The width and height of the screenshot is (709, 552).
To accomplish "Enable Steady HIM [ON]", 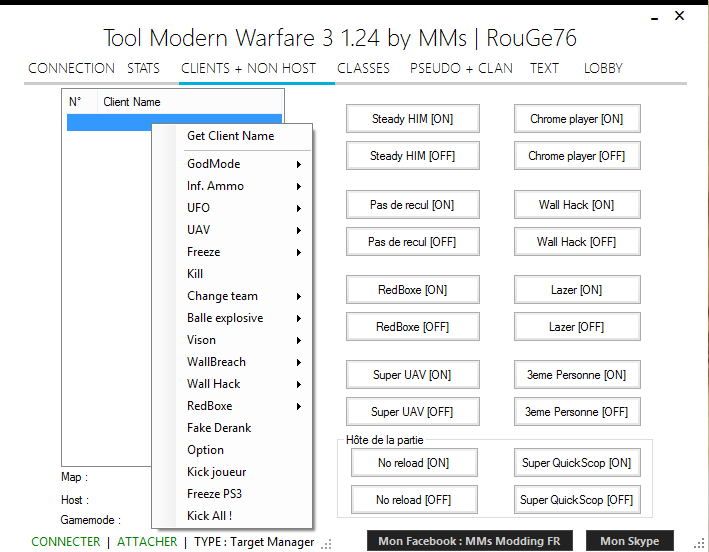I will coord(412,119).
